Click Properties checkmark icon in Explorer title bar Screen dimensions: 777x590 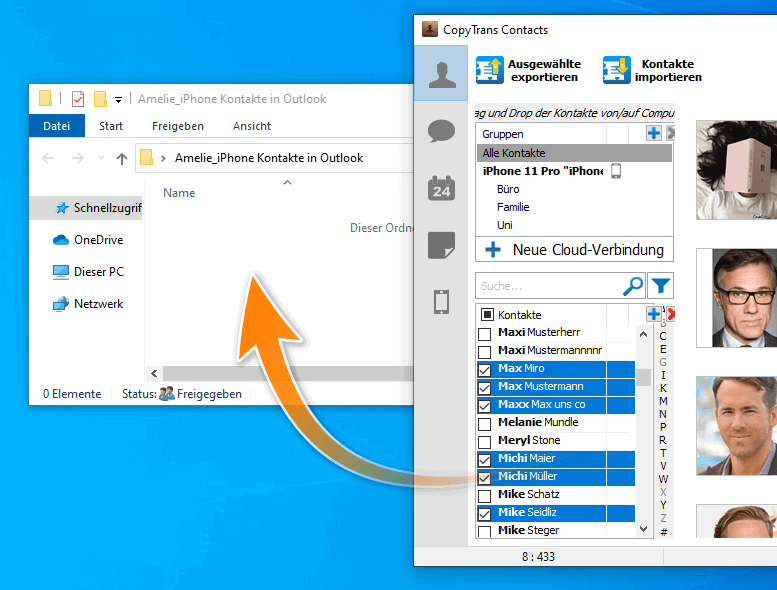click(78, 99)
